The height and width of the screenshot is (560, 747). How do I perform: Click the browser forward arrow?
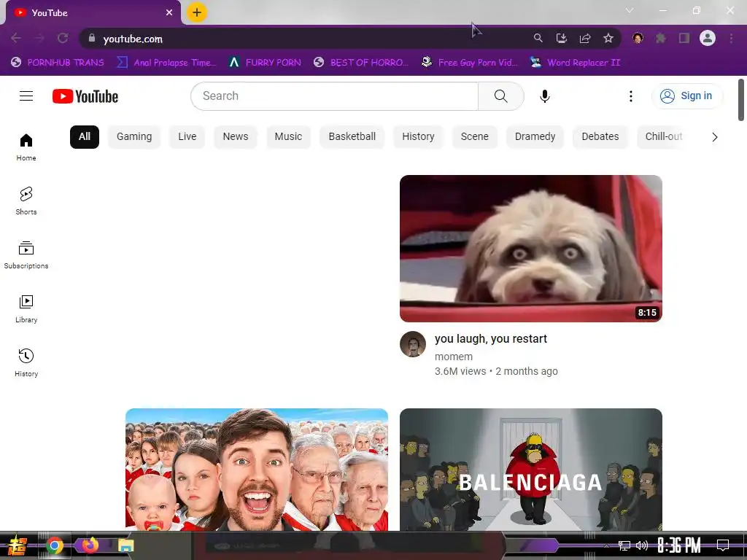39,38
